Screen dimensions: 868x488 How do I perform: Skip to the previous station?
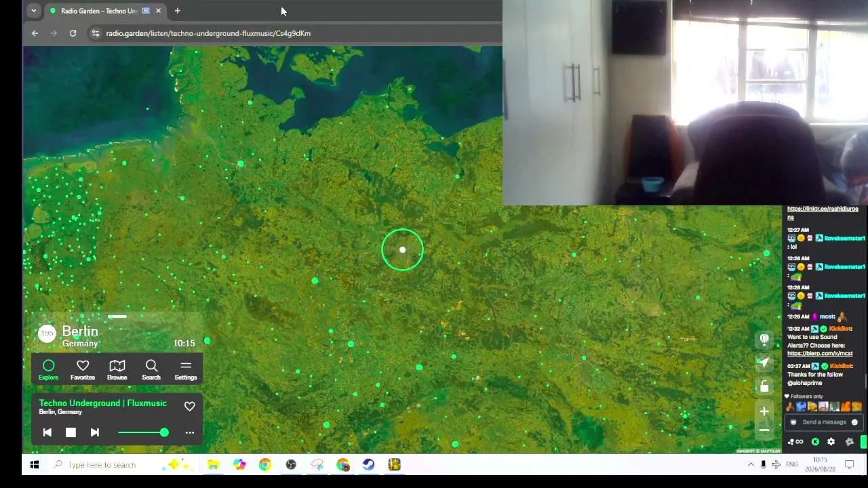coord(47,432)
